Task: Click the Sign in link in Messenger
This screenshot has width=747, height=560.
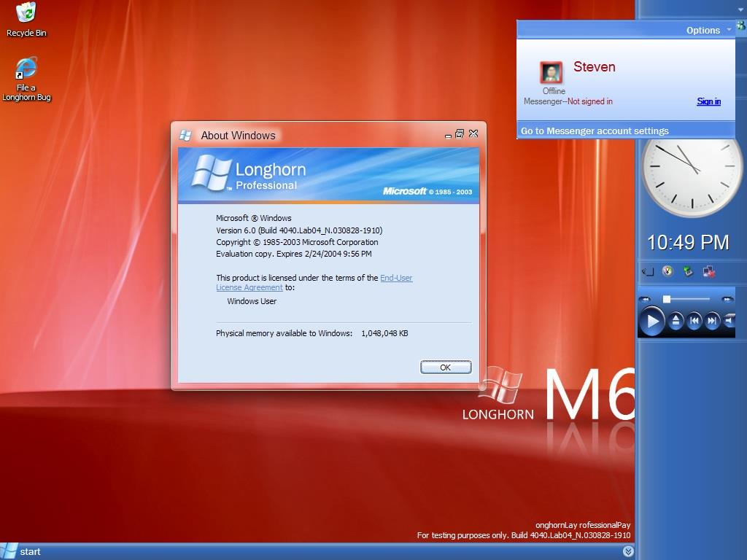Action: (708, 101)
